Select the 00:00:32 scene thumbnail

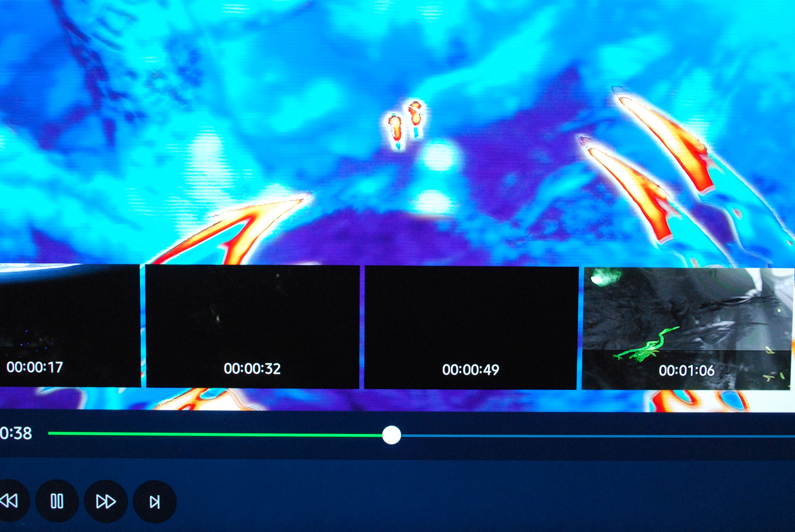pos(253,326)
